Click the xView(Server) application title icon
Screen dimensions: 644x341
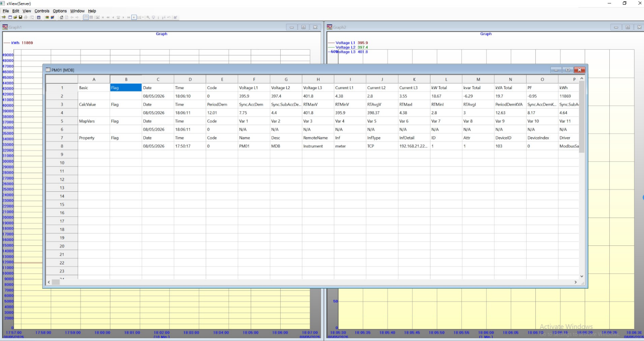click(x=3, y=3)
